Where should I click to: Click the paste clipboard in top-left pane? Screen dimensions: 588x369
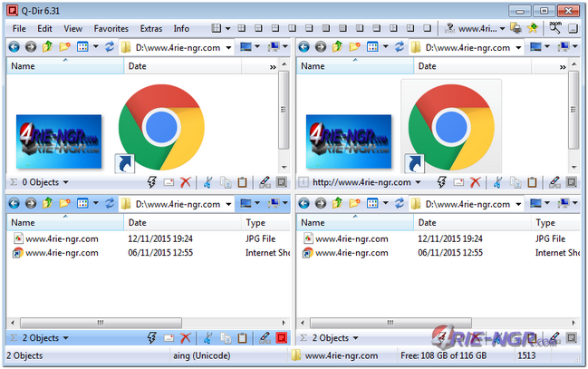pos(242,182)
